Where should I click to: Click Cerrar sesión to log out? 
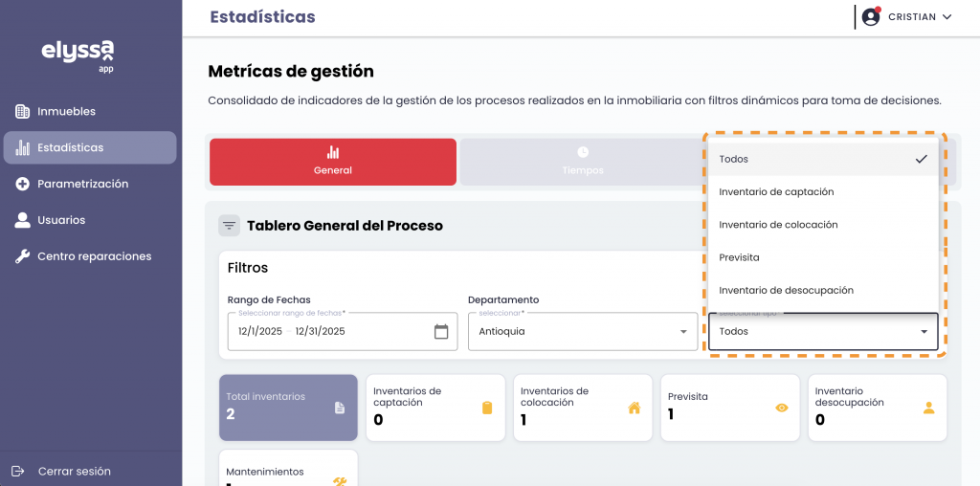point(74,471)
